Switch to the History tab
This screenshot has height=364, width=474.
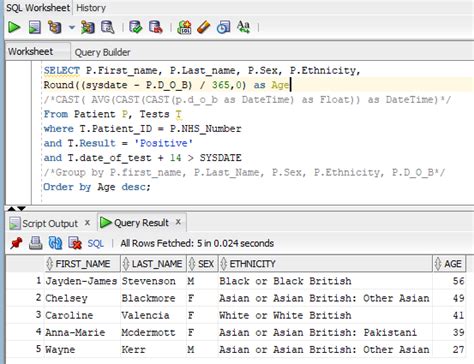[x=91, y=8]
